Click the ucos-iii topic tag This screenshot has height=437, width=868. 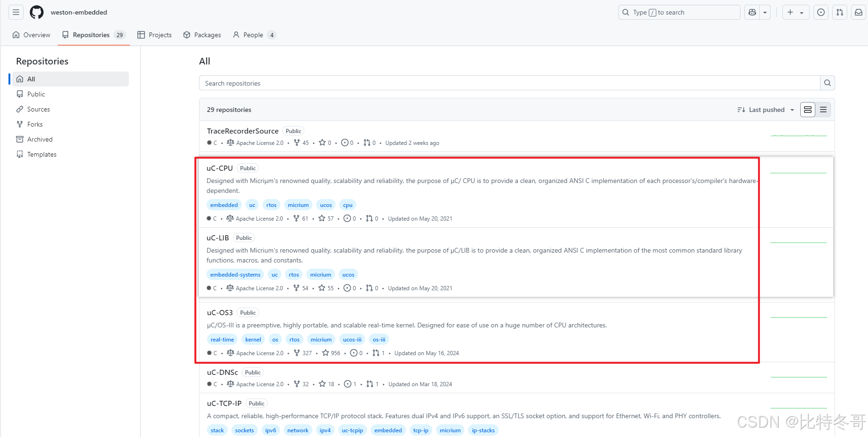352,339
